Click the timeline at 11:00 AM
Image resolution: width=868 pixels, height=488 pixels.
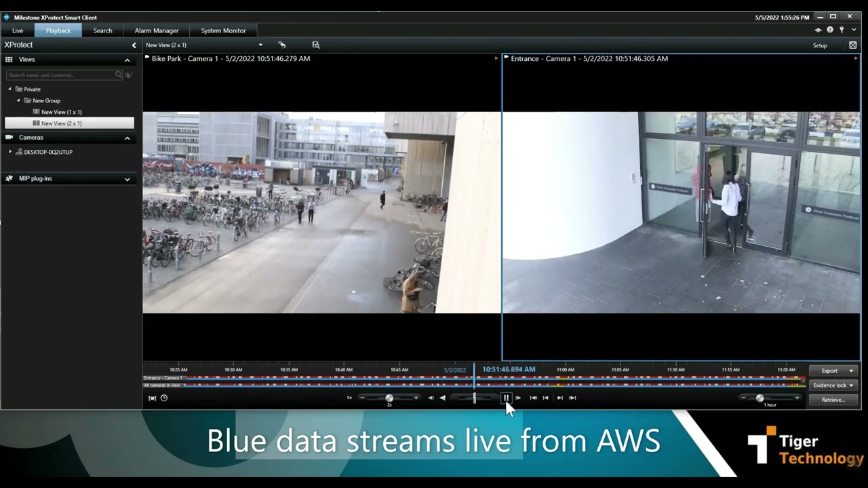566,370
